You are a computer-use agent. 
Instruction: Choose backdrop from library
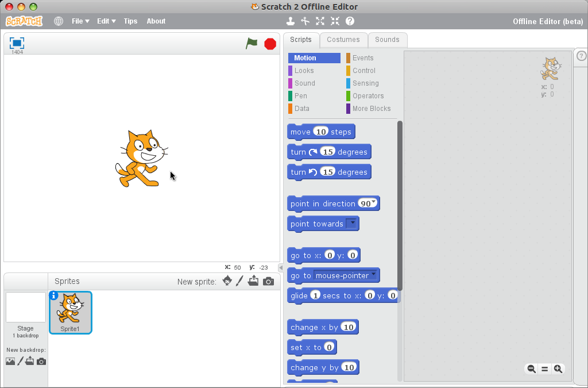coord(10,362)
